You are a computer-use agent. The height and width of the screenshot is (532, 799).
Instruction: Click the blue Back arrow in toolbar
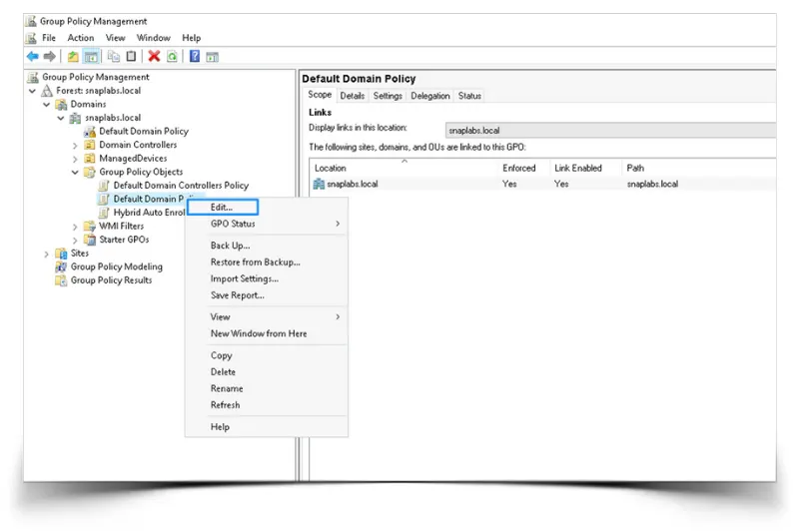(33, 57)
